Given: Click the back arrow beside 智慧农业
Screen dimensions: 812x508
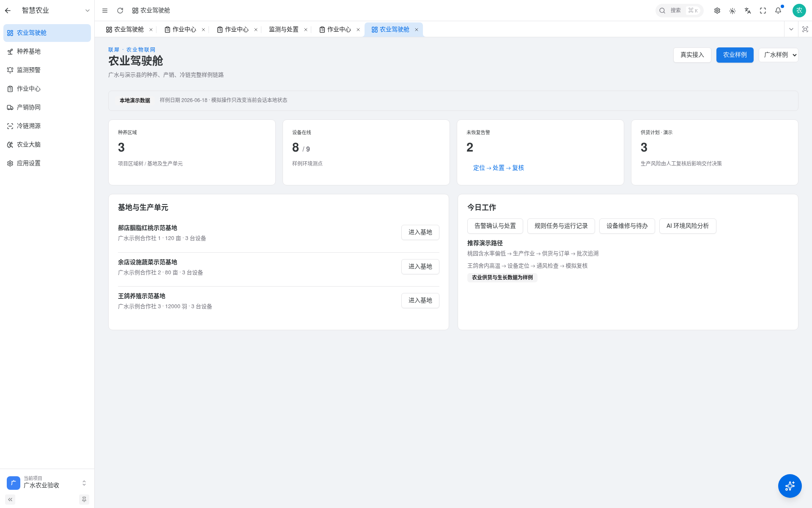Looking at the screenshot, I should pos(8,11).
